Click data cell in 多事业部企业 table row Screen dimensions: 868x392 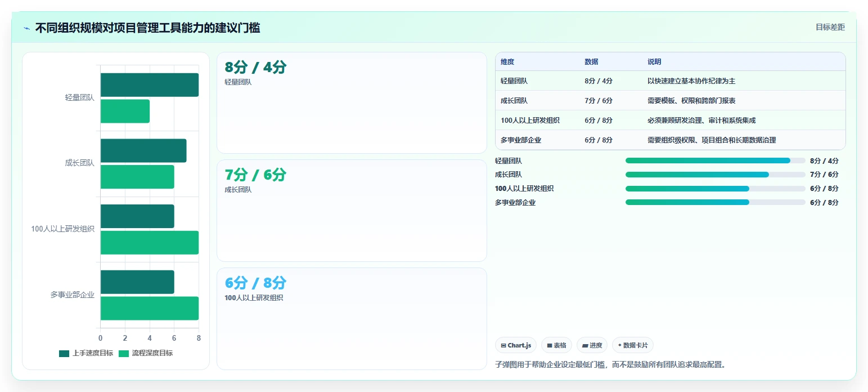(x=599, y=140)
